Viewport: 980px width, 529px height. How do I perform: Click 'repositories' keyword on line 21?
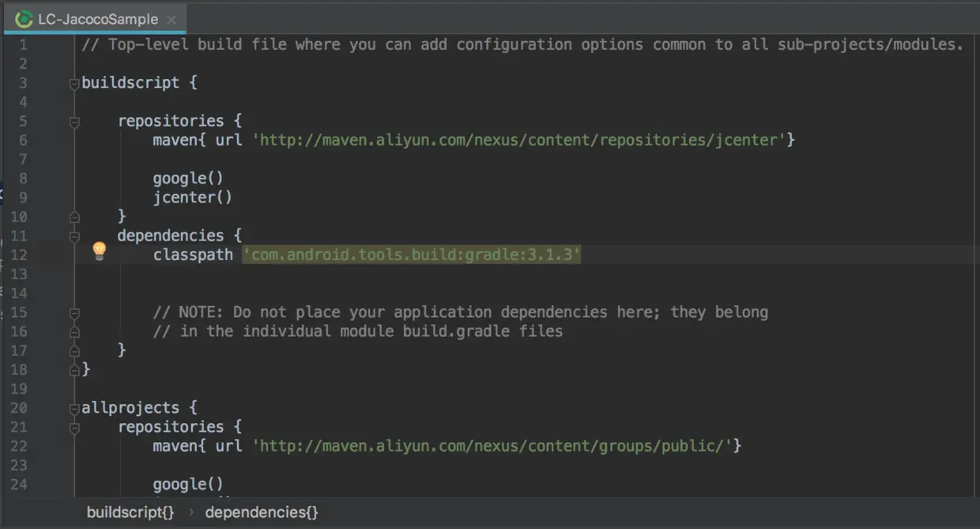[171, 427]
